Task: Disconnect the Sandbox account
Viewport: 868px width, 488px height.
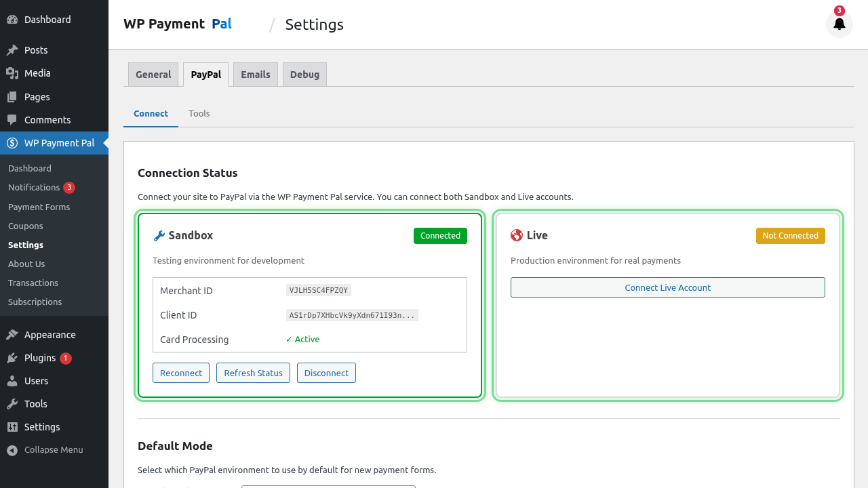Action: pos(326,373)
